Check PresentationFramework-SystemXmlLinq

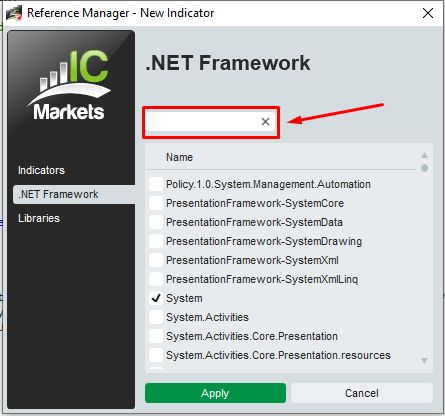[x=156, y=279]
